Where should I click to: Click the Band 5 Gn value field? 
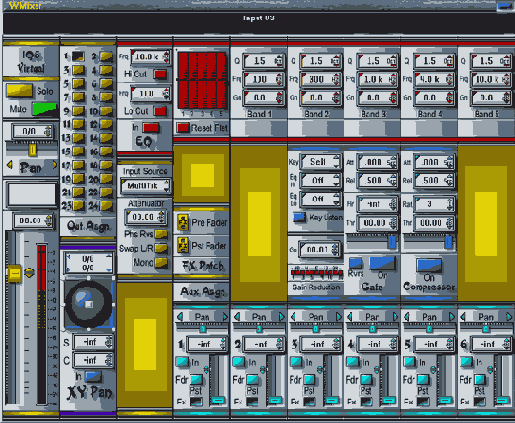pos(491,98)
